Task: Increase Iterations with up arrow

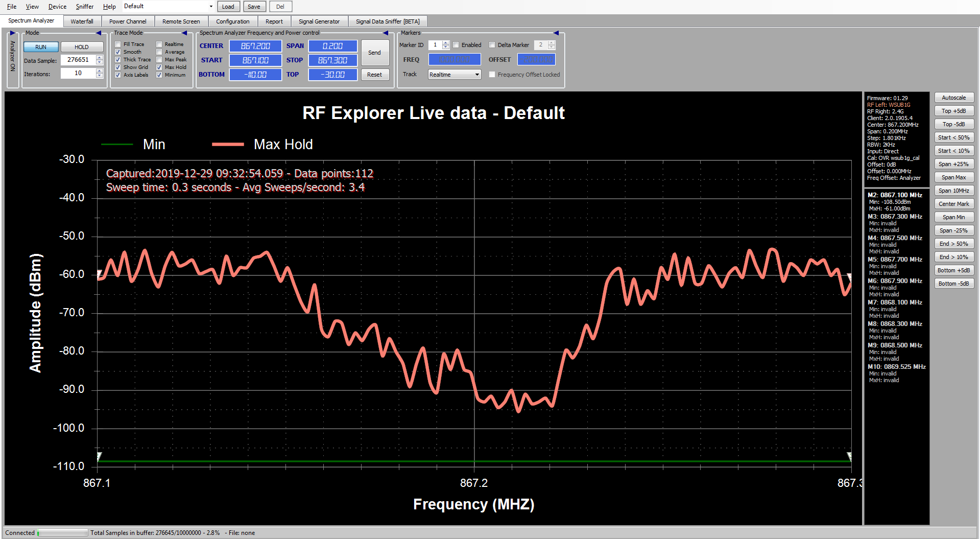Action: (x=100, y=71)
